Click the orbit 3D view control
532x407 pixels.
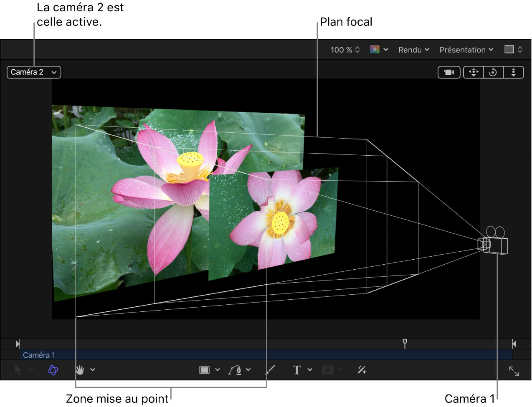(x=493, y=72)
